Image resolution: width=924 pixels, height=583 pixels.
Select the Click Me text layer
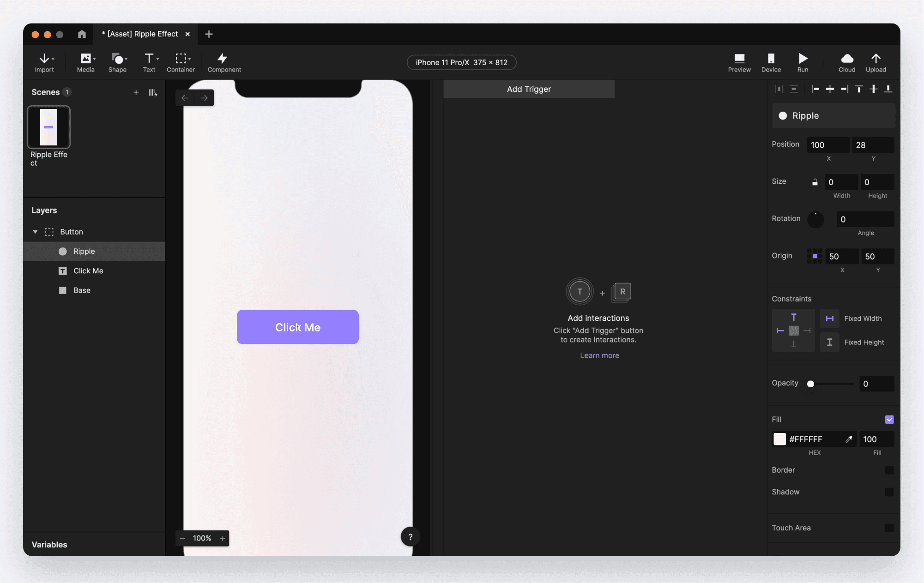tap(88, 271)
